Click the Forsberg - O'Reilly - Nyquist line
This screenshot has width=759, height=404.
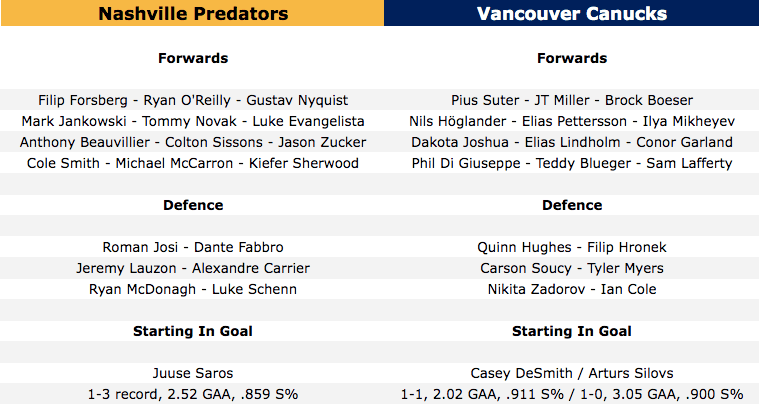coord(193,100)
